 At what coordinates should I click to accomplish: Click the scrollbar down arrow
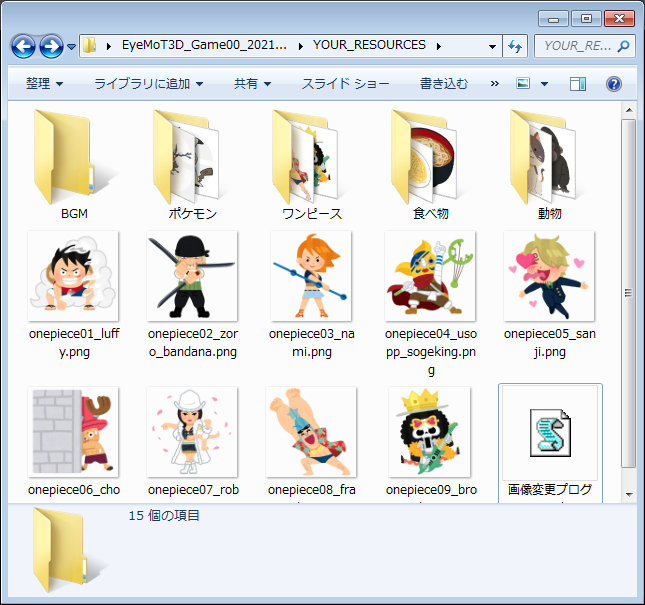tap(629, 494)
